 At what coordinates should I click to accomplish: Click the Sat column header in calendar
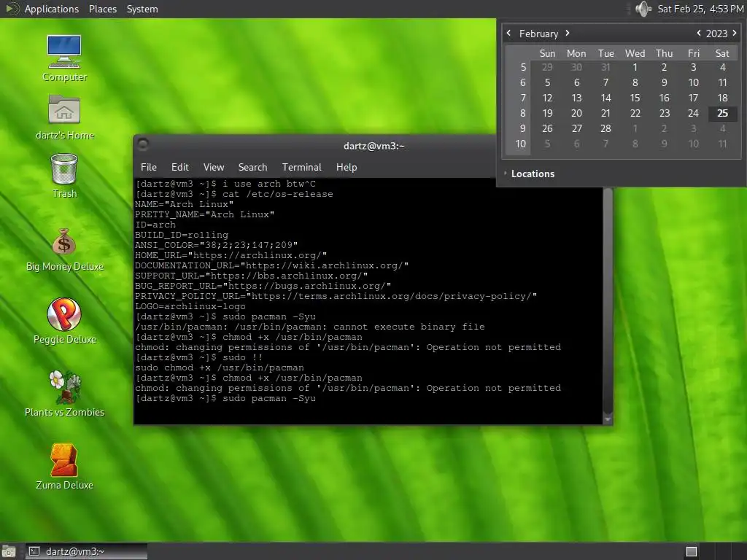pos(722,53)
